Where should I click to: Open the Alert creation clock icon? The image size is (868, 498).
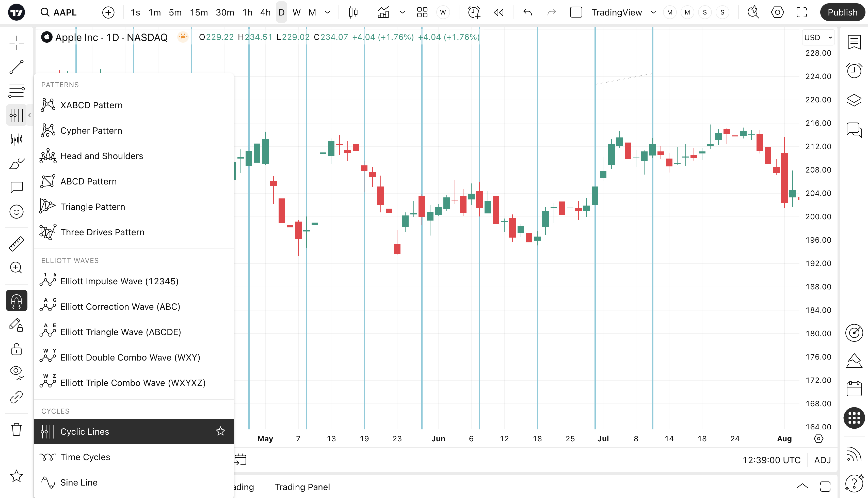474,13
